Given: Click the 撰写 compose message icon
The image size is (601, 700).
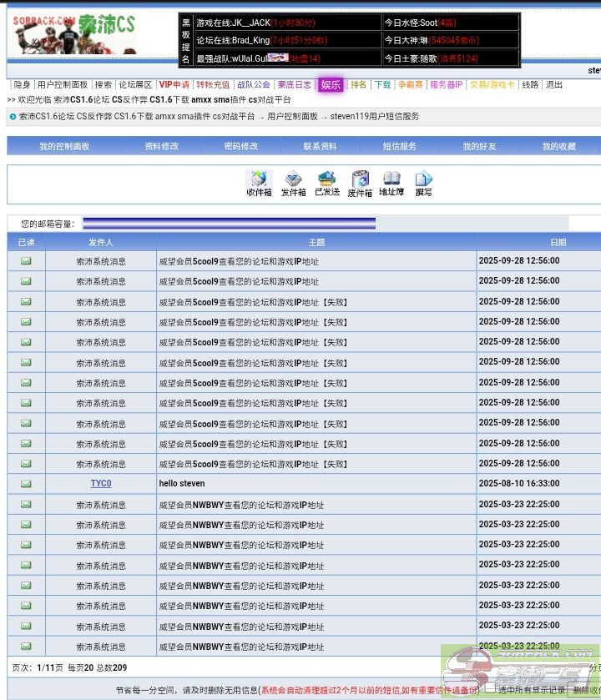Looking at the screenshot, I should tap(423, 183).
